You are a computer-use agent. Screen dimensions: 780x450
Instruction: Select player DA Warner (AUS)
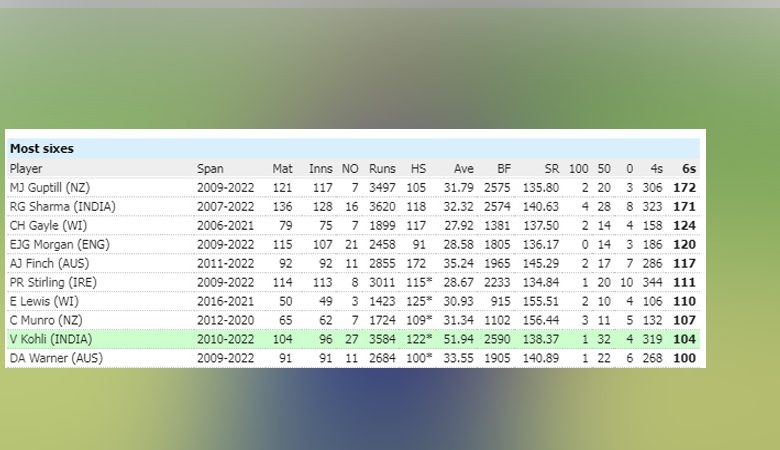pyautogui.click(x=56, y=358)
